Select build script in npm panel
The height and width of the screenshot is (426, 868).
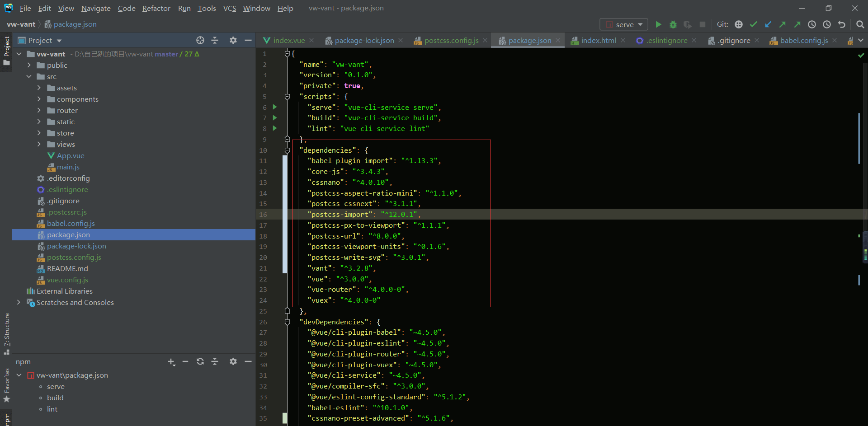[x=55, y=398]
